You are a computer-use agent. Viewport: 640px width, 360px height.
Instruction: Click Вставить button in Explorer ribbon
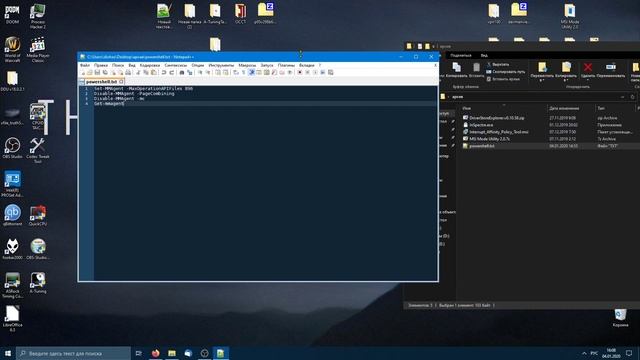click(476, 70)
